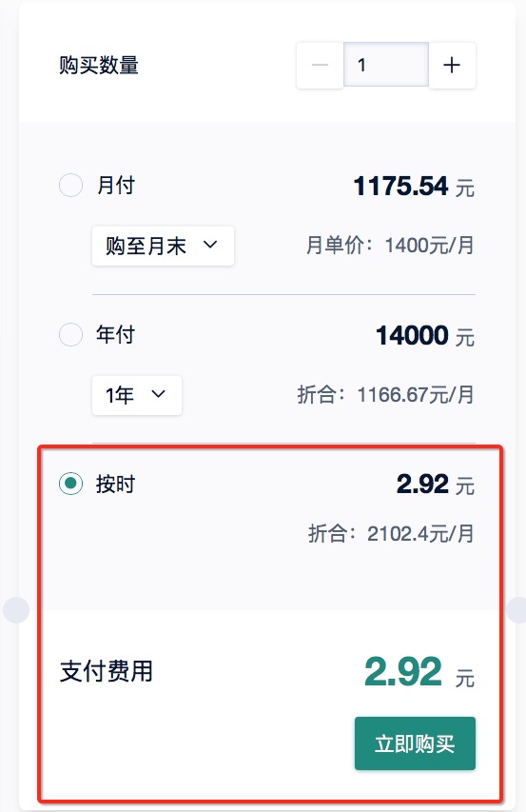Screen dimensions: 526x812
Task: Click the chevron beside 1年
Action: pyautogui.click(x=158, y=393)
